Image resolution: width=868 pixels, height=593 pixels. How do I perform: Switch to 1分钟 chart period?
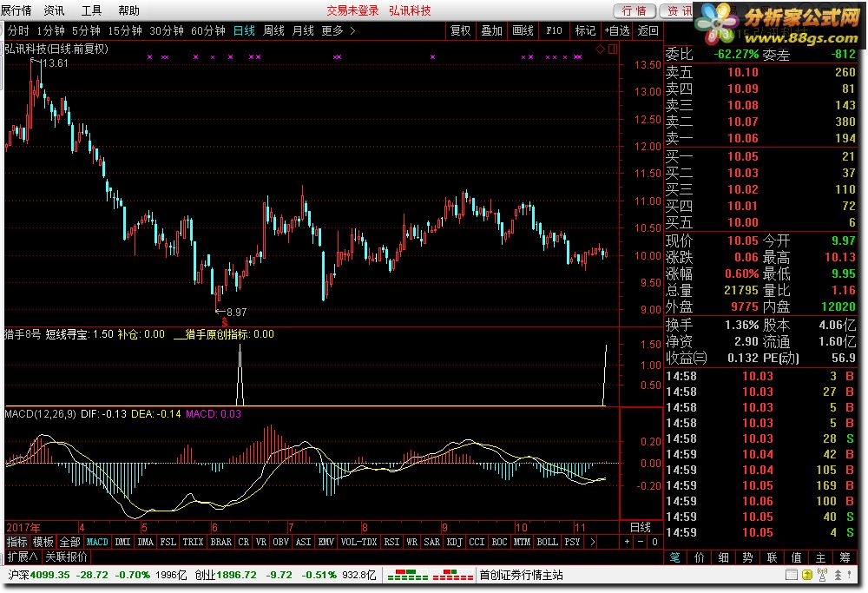(50, 31)
